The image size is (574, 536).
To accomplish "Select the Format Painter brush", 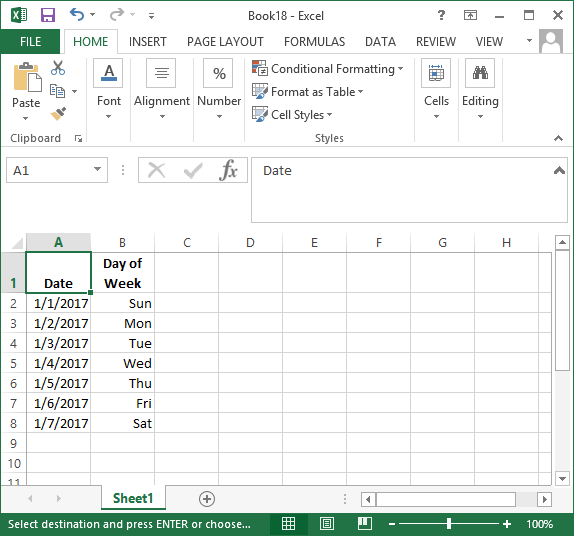I will point(58,114).
